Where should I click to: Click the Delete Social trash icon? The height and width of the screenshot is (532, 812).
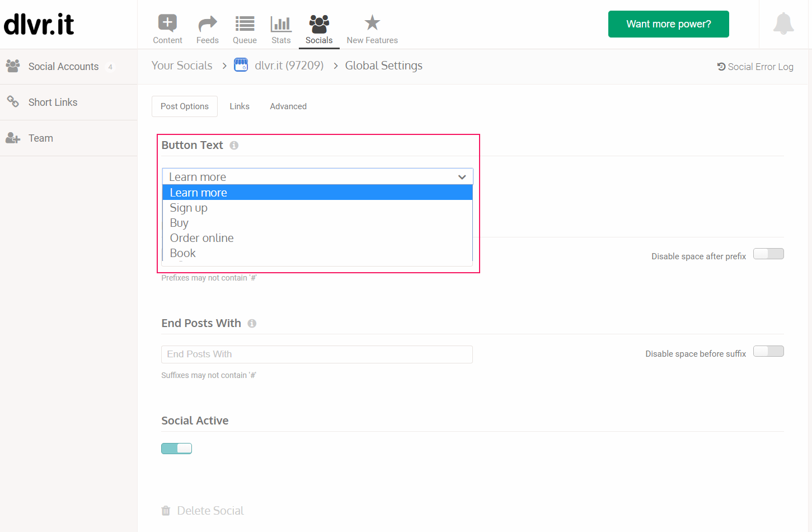[166, 511]
